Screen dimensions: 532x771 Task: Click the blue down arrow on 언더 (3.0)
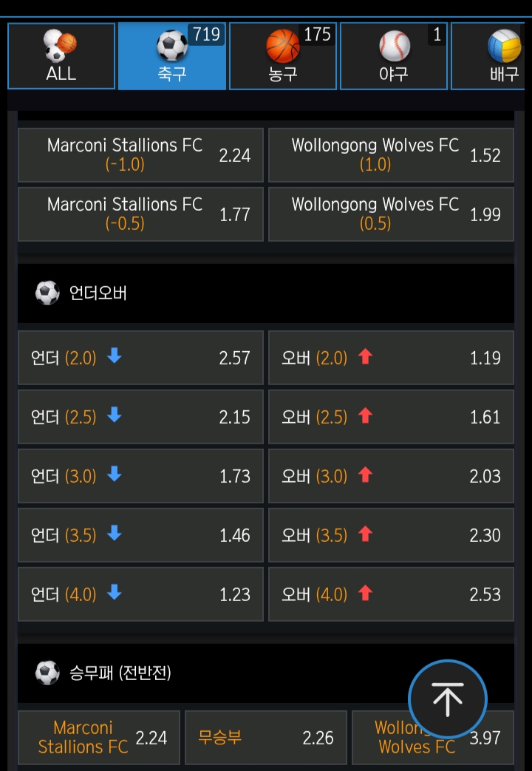click(x=114, y=475)
